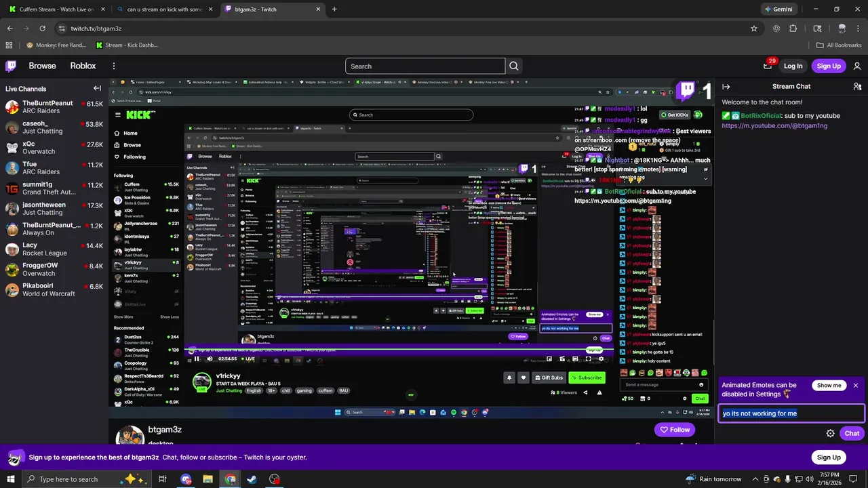The image size is (868, 488).
Task: Open the Windows Start menu
Action: (11, 479)
